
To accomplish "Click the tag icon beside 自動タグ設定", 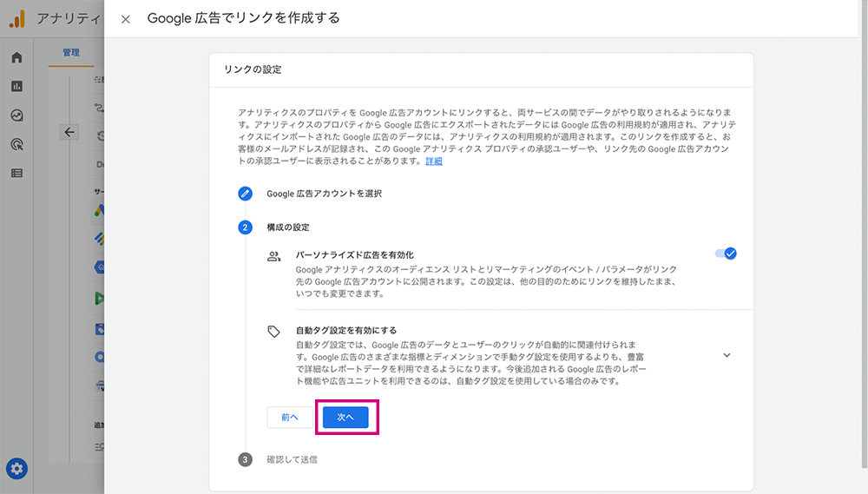I will [x=274, y=332].
